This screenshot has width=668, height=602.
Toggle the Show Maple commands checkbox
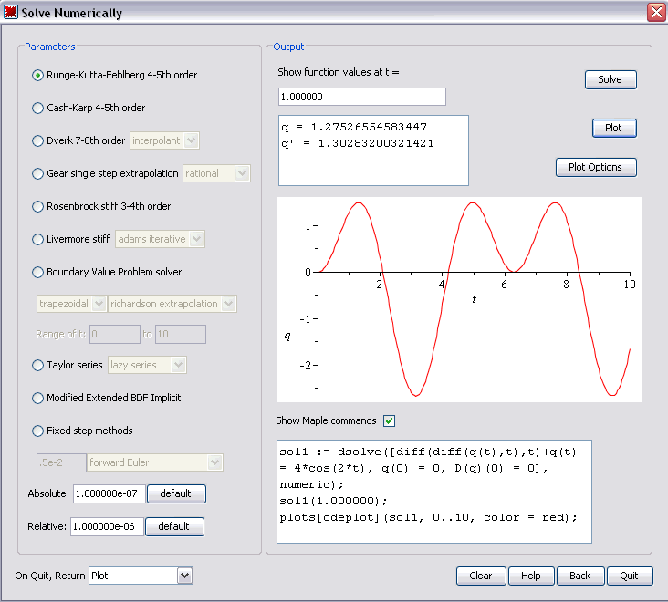389,421
